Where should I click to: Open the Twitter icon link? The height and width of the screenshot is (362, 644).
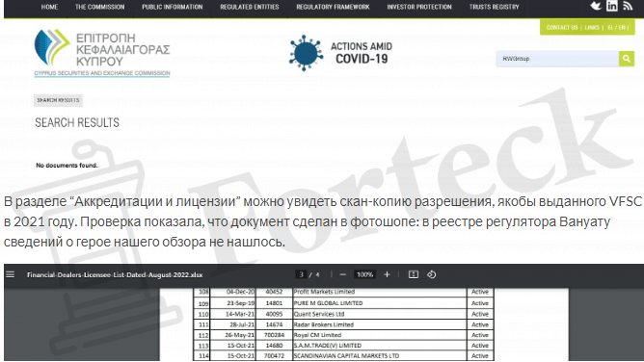tap(596, 6)
